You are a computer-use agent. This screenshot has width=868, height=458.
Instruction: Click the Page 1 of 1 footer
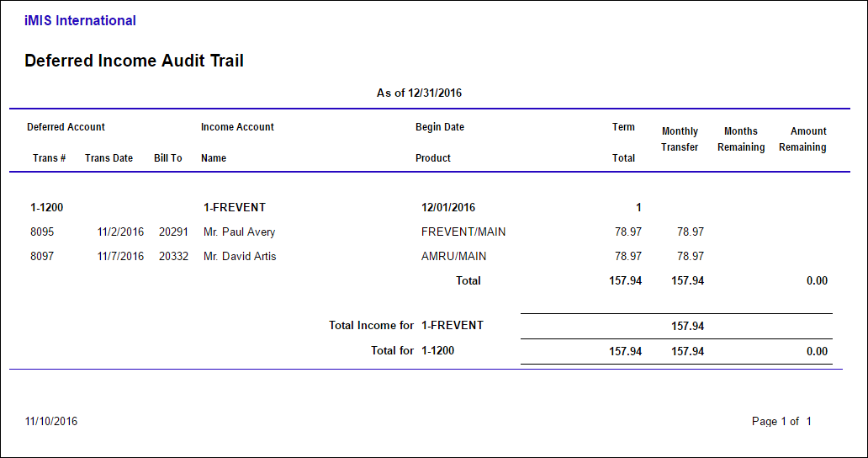[x=781, y=422]
